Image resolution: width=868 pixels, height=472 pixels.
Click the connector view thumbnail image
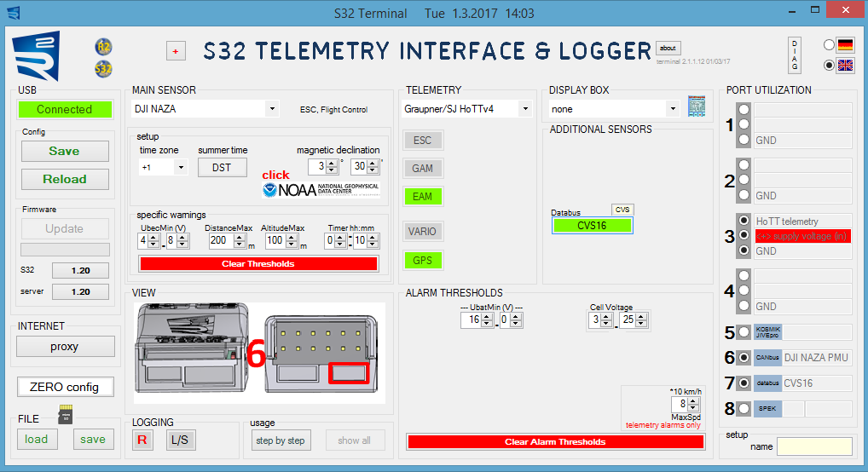pyautogui.click(x=259, y=353)
